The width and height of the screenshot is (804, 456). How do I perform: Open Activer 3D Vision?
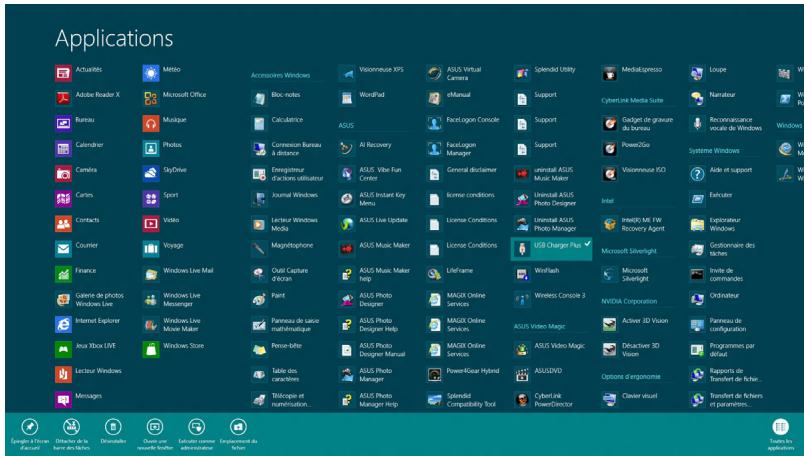[635, 324]
